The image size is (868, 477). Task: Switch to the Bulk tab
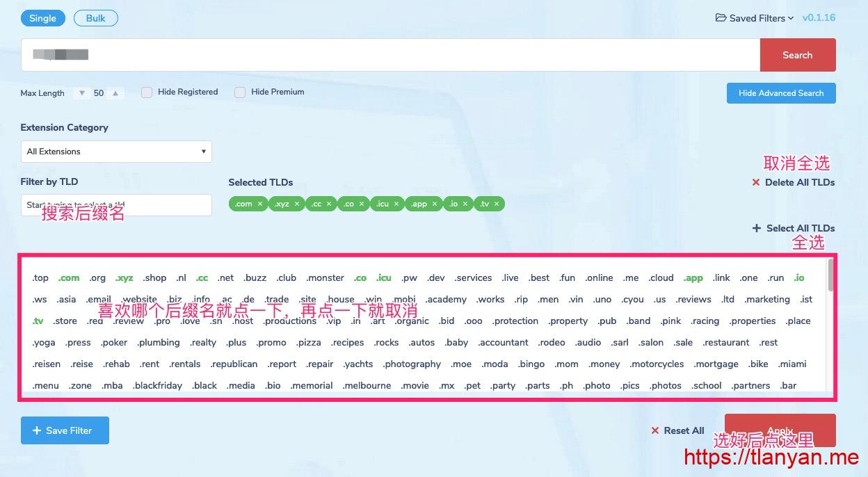[x=96, y=18]
